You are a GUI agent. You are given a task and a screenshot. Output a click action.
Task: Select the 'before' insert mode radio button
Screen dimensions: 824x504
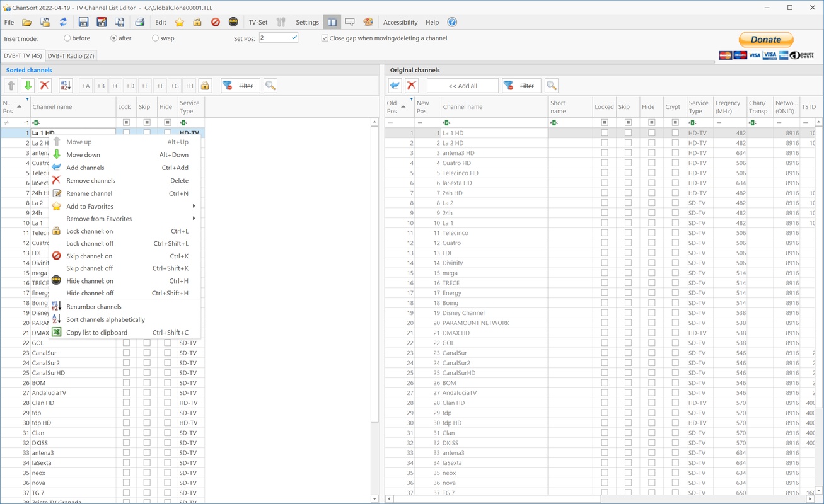coord(67,38)
